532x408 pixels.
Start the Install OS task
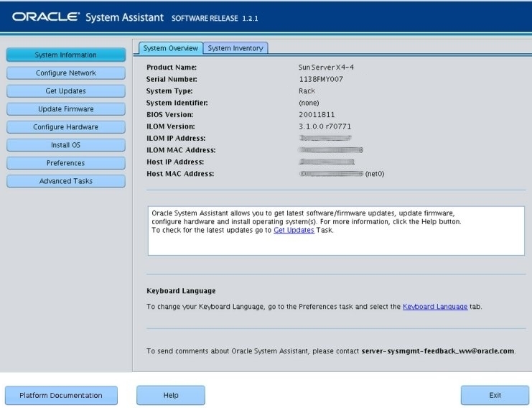(66, 145)
